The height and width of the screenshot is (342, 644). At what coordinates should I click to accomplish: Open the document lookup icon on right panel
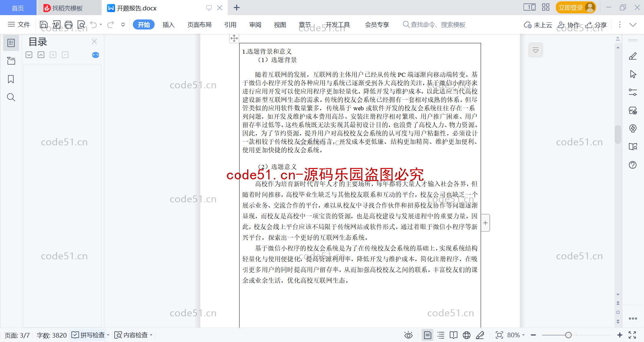[x=633, y=147]
